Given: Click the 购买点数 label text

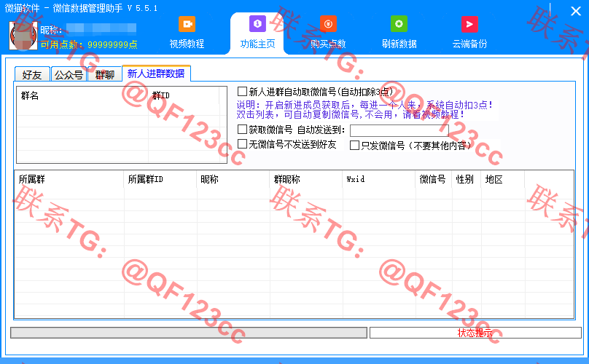Looking at the screenshot, I should pyautogui.click(x=328, y=44).
